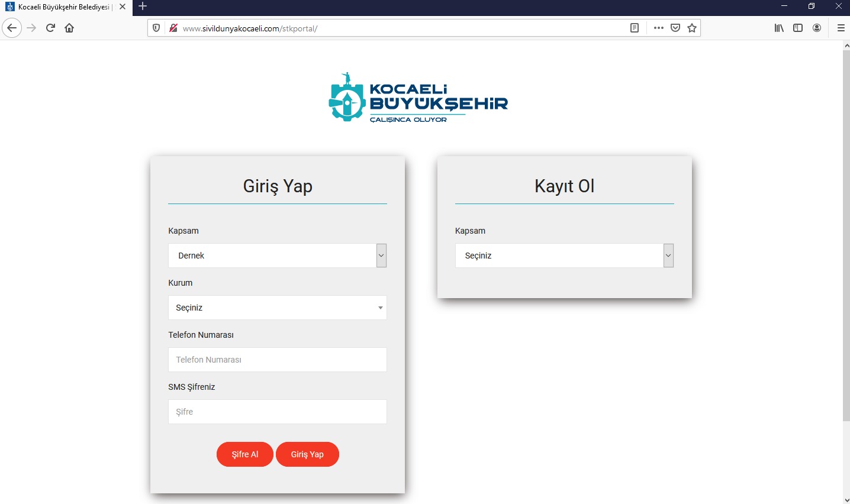
Task: Bookmark this page with star icon
Action: pos(692,28)
